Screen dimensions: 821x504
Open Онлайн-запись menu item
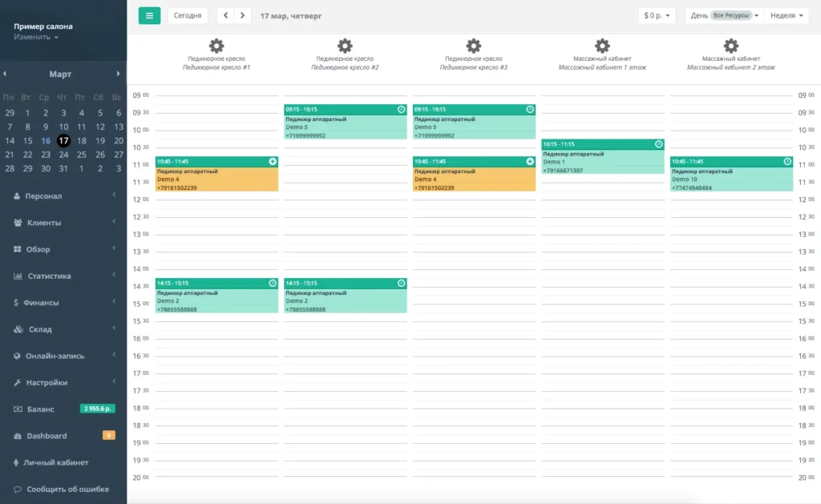(63, 356)
